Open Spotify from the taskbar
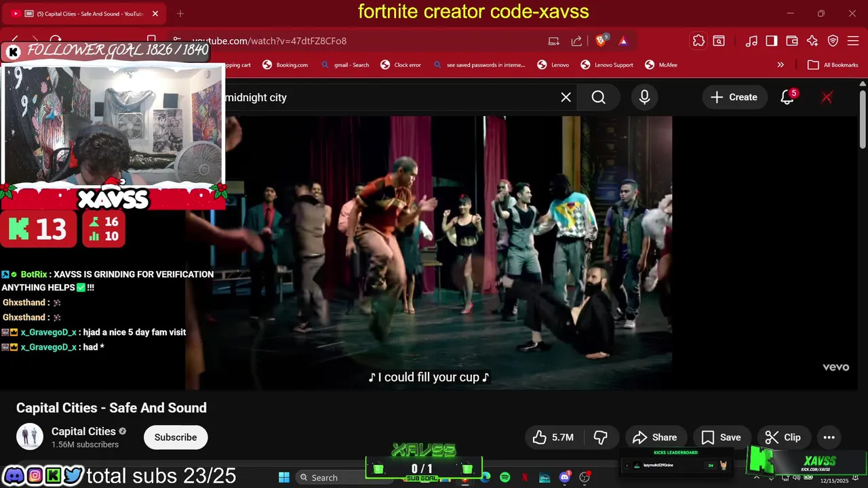 click(505, 478)
